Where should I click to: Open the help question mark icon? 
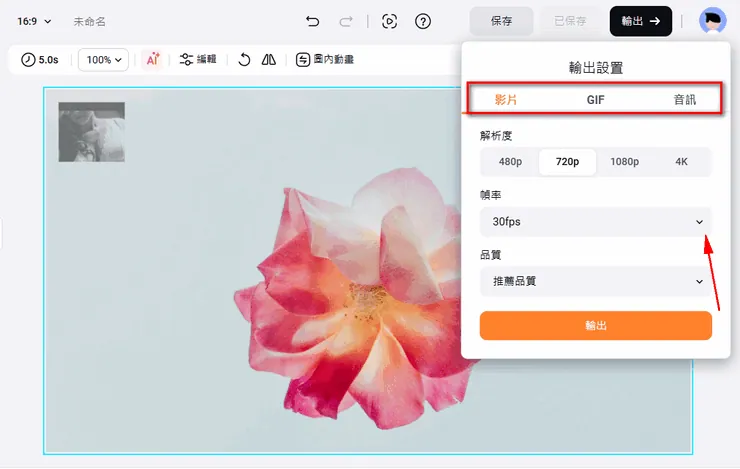[x=423, y=21]
